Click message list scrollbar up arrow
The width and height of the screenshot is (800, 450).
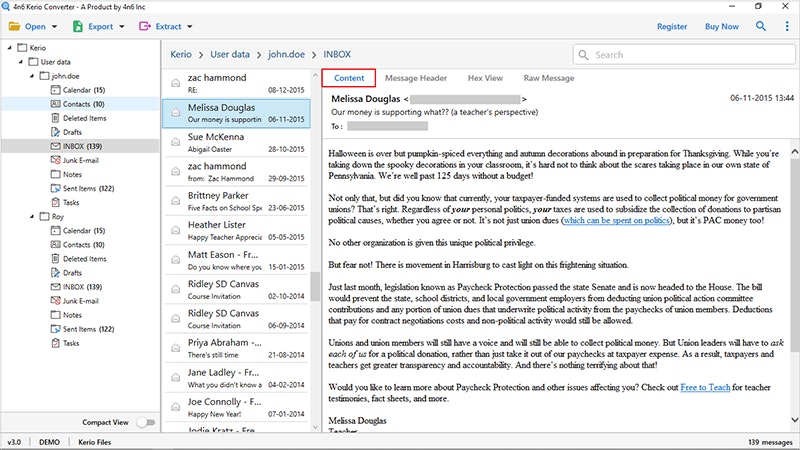coord(315,75)
